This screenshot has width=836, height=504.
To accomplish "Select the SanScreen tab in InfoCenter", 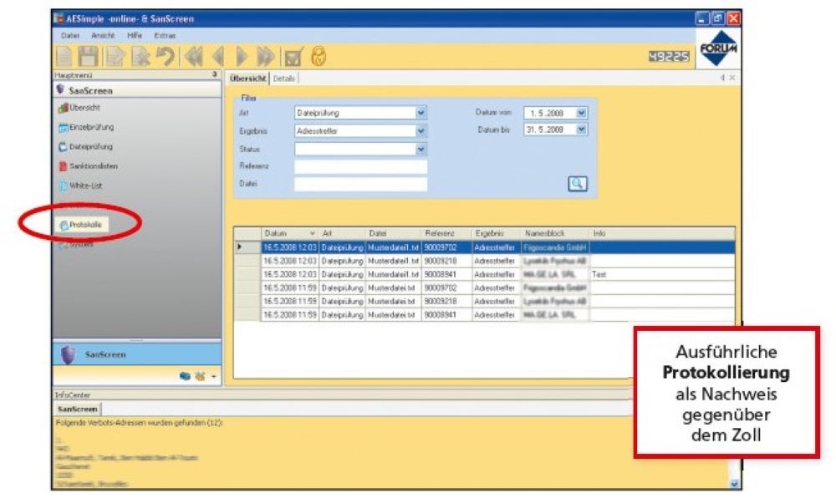I will pyautogui.click(x=77, y=410).
